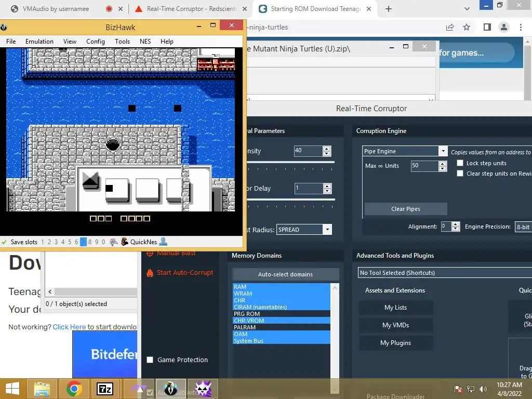Decrease the Error Delay value stepper
Screen dimensions: 532x399
click(327, 191)
